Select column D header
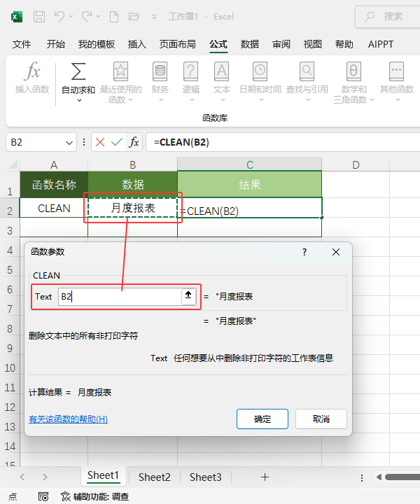 pos(356,164)
